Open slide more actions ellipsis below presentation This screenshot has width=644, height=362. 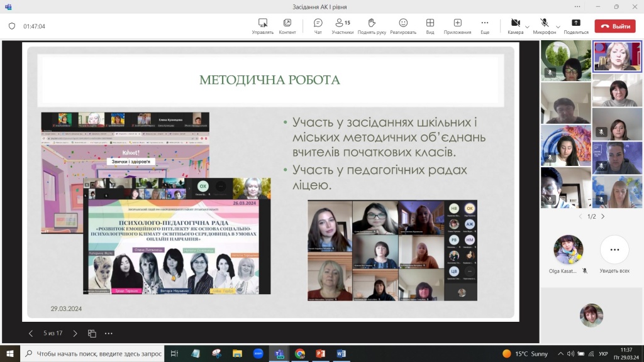(109, 334)
